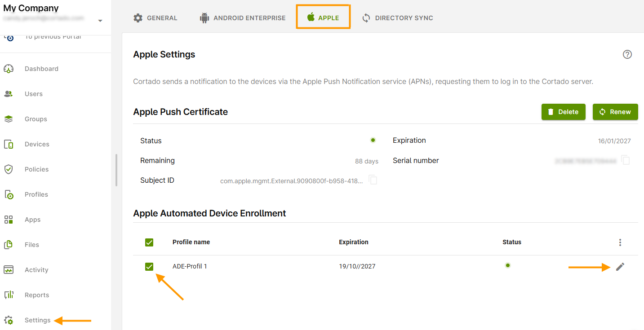This screenshot has height=330, width=644.
Task: Select the Apple tab
Action: [323, 18]
